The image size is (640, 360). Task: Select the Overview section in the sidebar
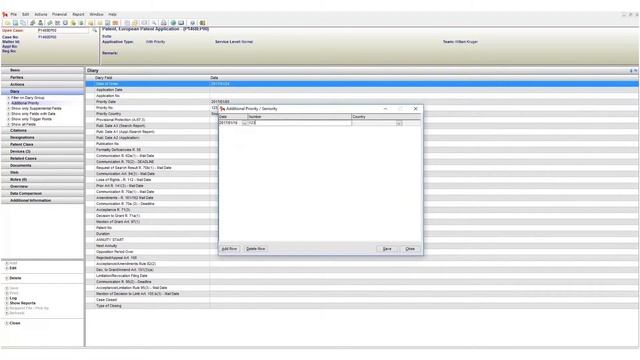(x=42, y=186)
